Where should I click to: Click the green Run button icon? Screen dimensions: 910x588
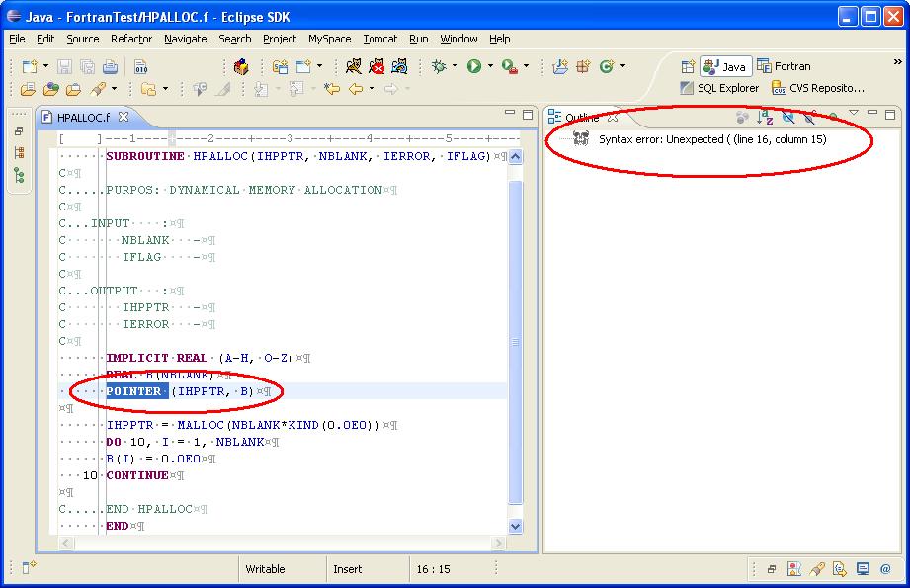click(474, 67)
